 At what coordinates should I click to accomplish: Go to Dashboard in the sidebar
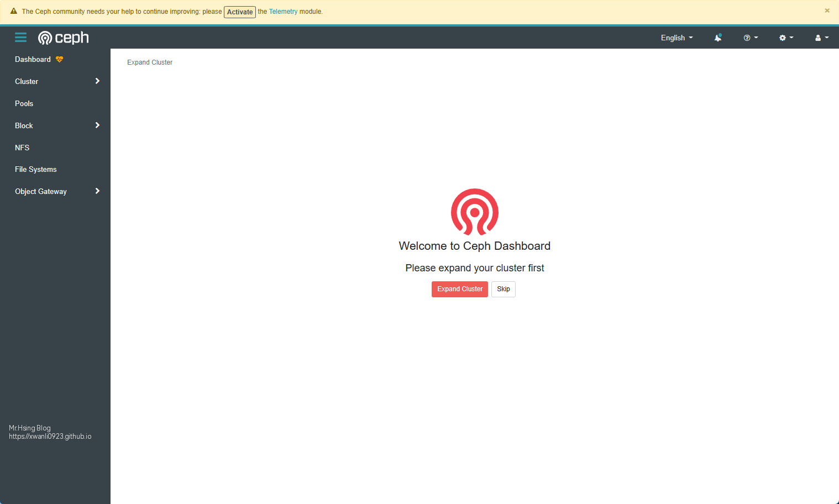point(33,59)
